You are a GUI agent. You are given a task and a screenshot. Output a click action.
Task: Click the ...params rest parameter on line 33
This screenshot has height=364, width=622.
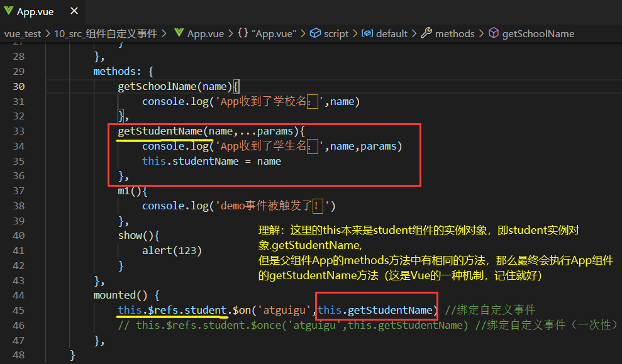pyautogui.click(x=266, y=131)
